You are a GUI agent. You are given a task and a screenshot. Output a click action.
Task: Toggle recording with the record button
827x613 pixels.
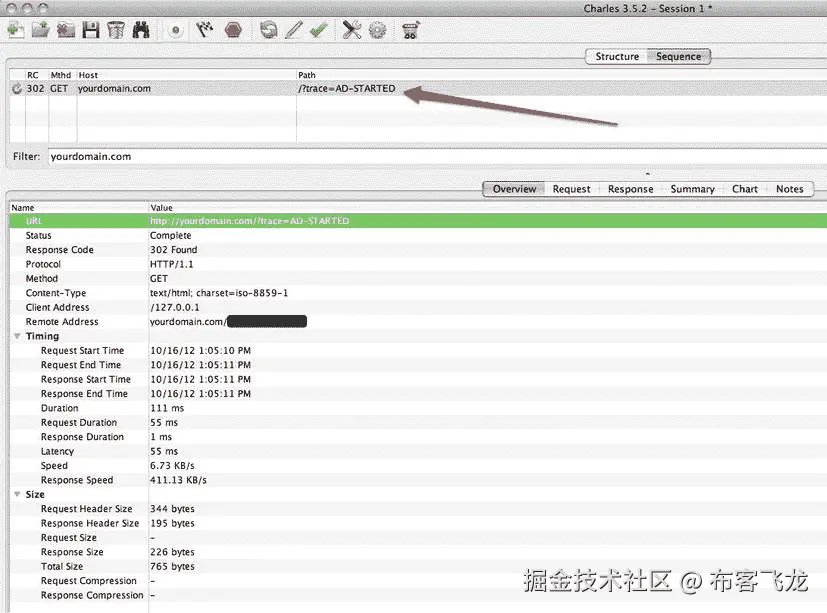tap(176, 30)
